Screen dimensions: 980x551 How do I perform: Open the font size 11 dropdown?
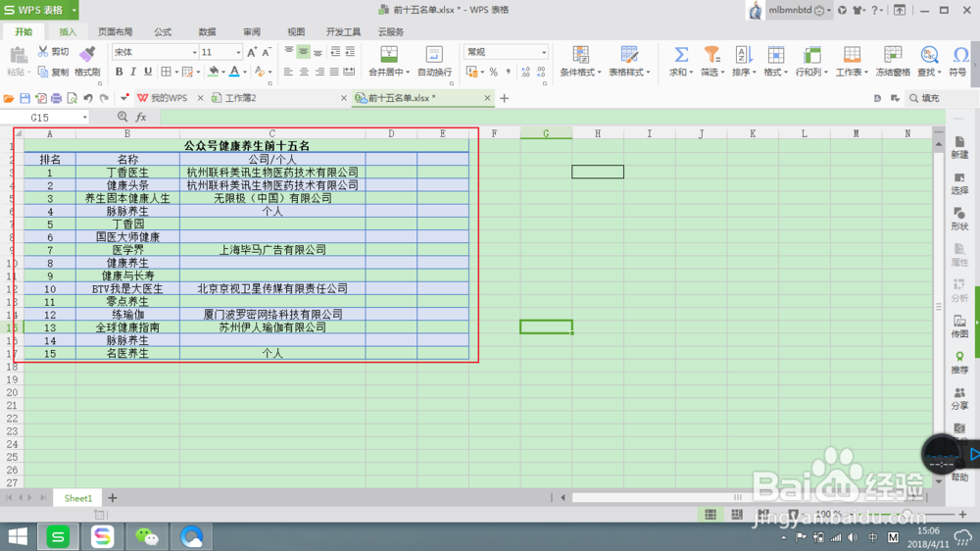[238, 53]
